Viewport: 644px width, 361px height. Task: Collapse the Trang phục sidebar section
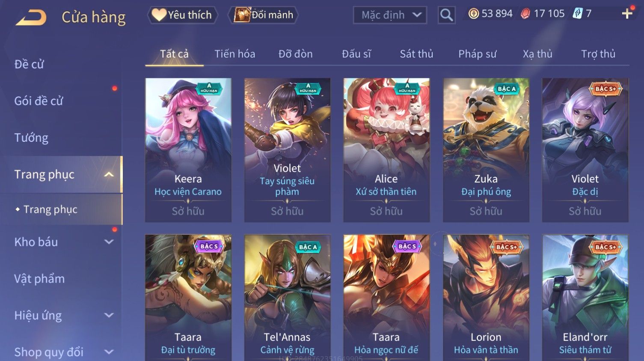coord(109,174)
